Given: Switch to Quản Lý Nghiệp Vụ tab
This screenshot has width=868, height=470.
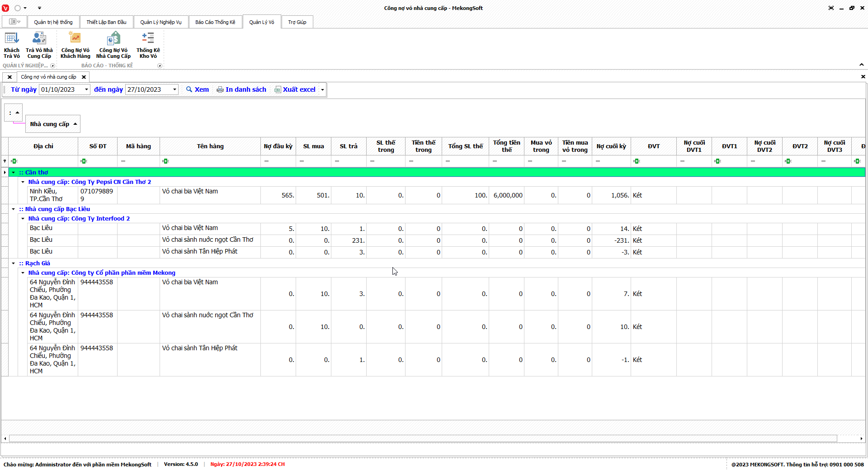Looking at the screenshot, I should (160, 22).
